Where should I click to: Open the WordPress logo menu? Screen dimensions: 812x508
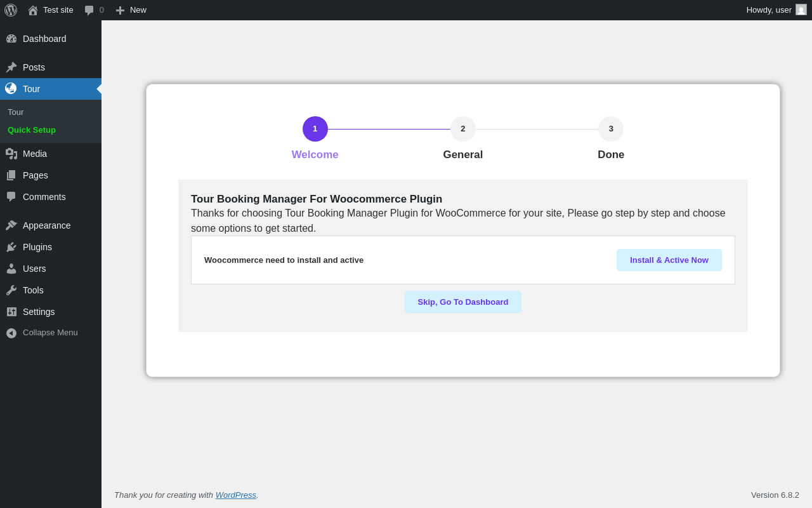coord(11,10)
